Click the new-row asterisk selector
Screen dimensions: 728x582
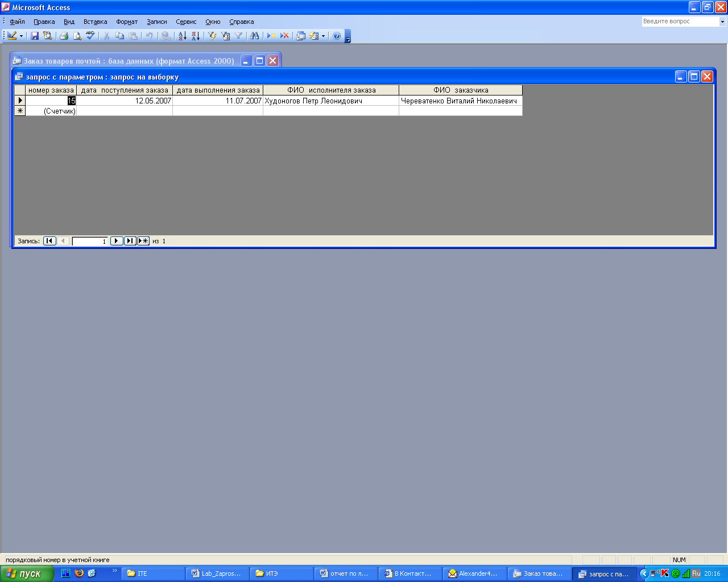point(20,111)
